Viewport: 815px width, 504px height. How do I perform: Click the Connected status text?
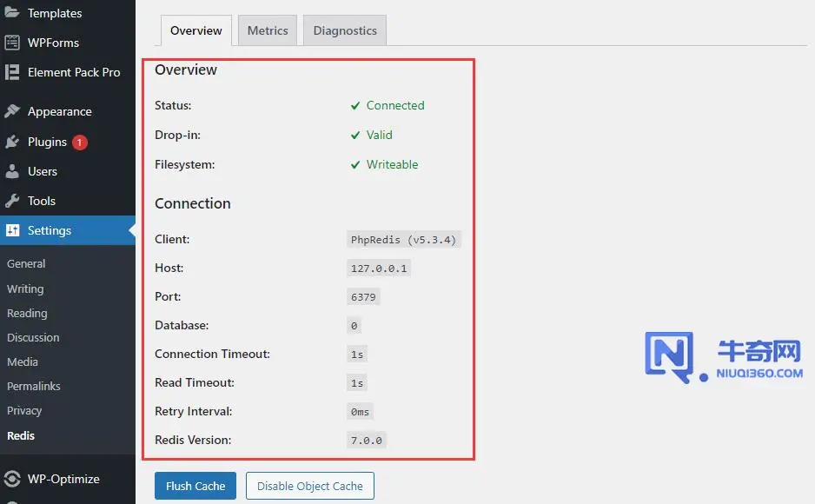point(395,105)
